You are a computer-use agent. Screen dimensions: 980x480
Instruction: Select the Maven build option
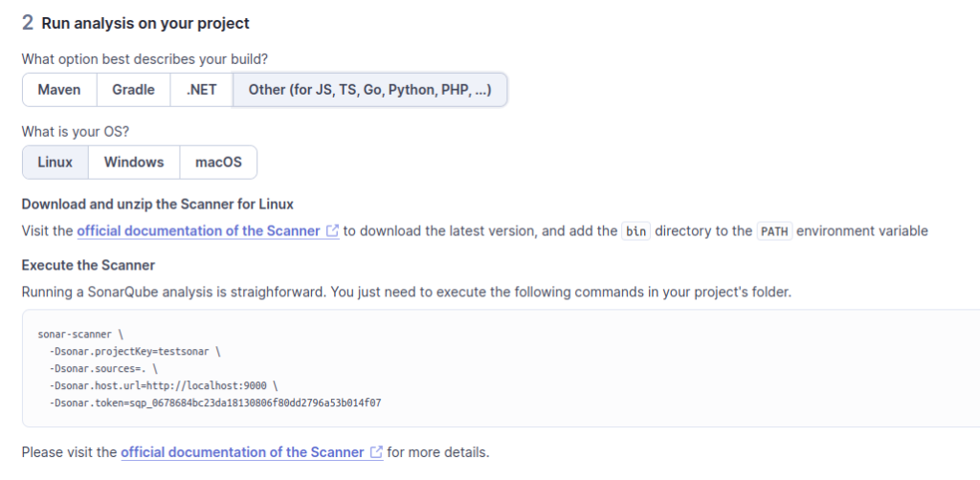click(58, 90)
